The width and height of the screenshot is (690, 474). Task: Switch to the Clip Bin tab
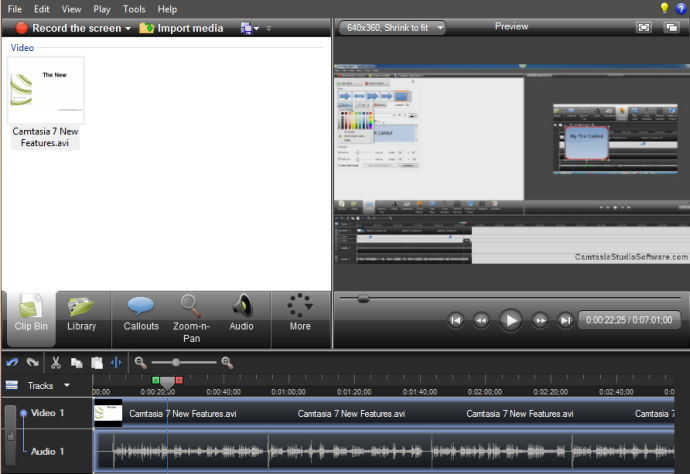(31, 318)
